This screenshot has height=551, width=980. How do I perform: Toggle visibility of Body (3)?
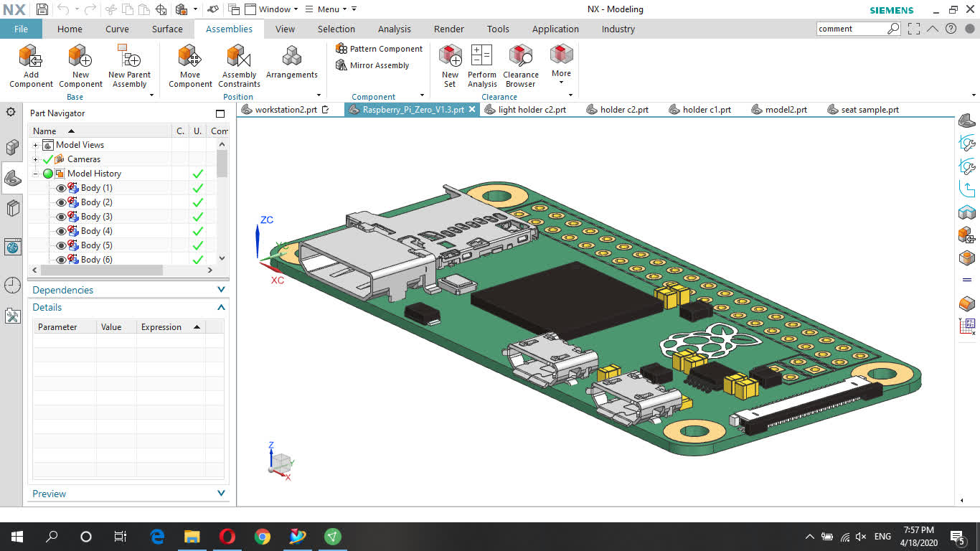click(60, 217)
